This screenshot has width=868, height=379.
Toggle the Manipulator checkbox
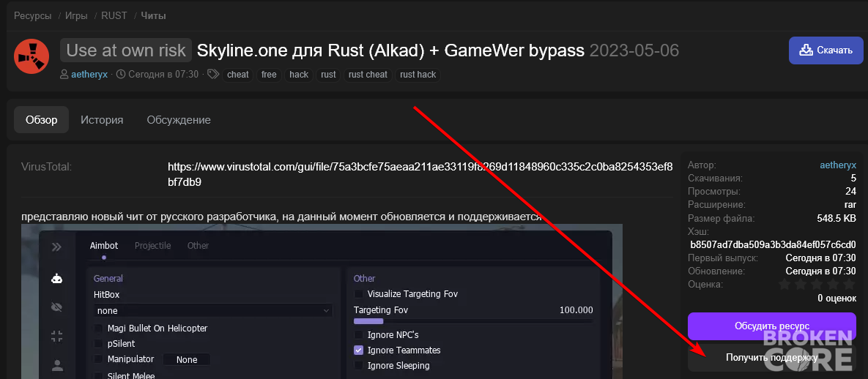tap(99, 359)
